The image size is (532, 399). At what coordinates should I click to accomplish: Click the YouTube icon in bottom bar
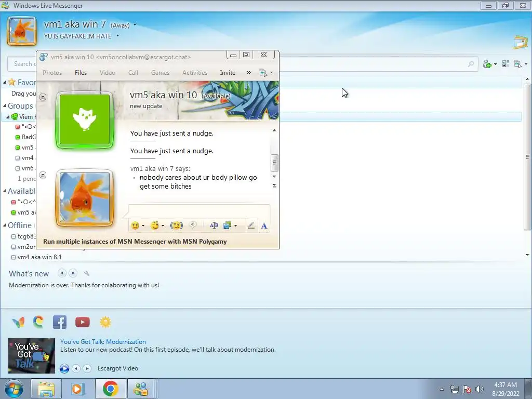point(83,322)
